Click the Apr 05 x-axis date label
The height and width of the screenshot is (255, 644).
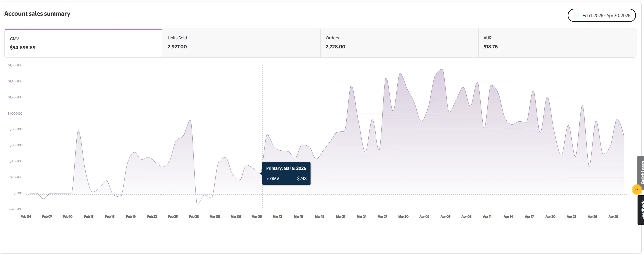coord(445,217)
